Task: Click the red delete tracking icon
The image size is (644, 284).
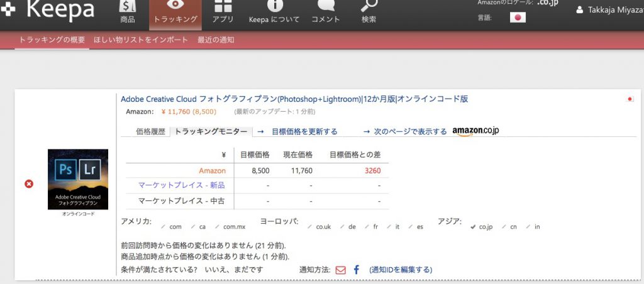Action: 28,183
